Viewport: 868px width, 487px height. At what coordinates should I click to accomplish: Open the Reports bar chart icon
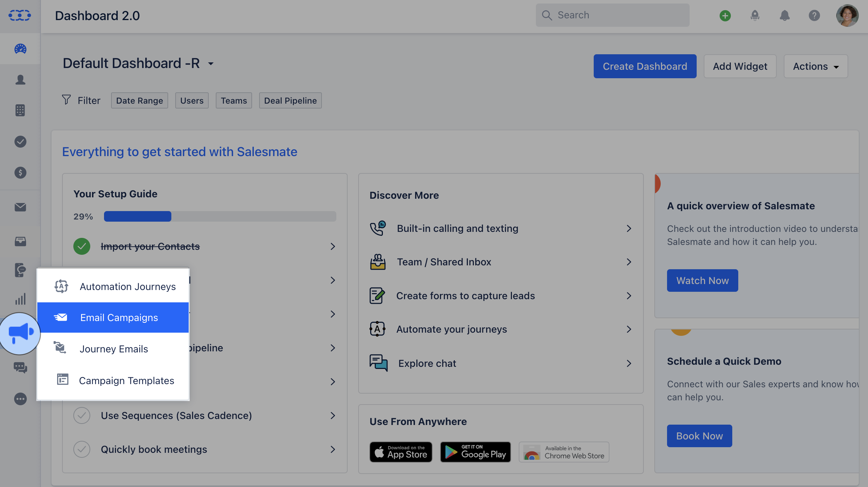point(20,299)
